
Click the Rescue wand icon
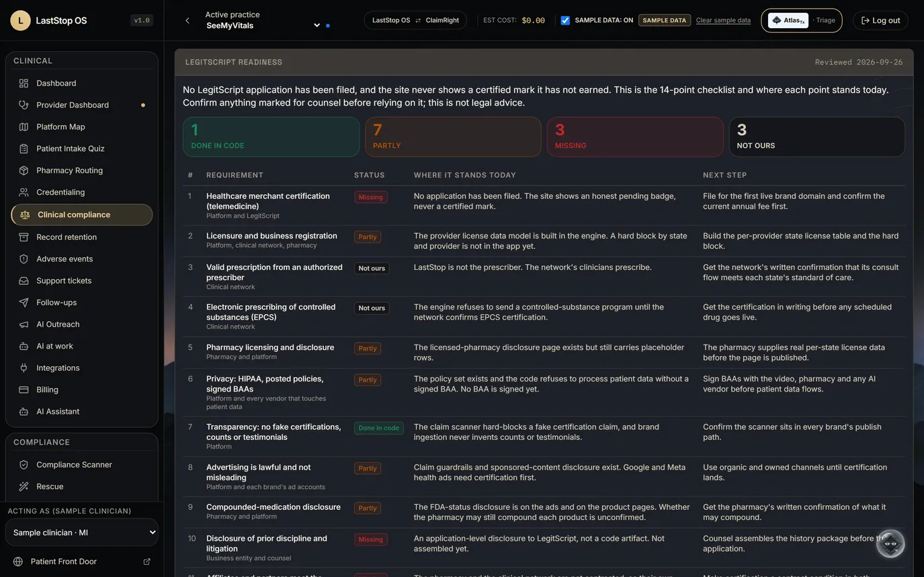24,486
